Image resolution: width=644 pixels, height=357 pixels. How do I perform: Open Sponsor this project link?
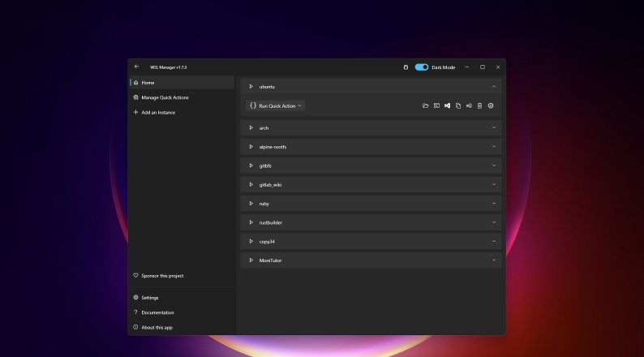182,276
